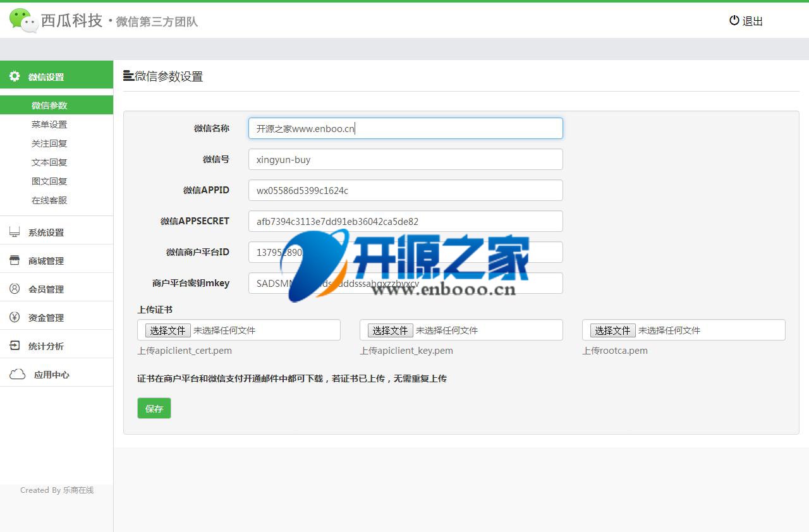Screen dimensions: 809x532
Task: Choose file for apiclient_key.pem upload
Action: (391, 330)
